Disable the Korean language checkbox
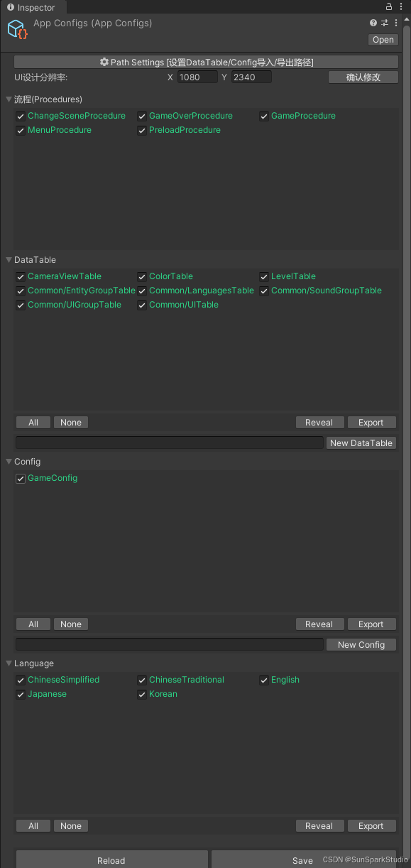Screen dimensions: 411x868 (x=142, y=694)
